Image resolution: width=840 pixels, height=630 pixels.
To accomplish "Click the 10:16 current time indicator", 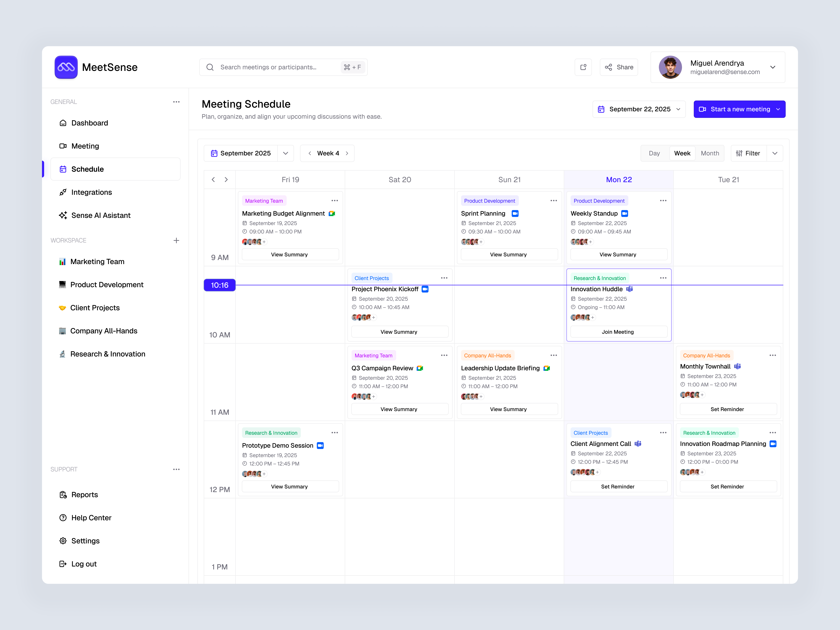I will pos(219,285).
